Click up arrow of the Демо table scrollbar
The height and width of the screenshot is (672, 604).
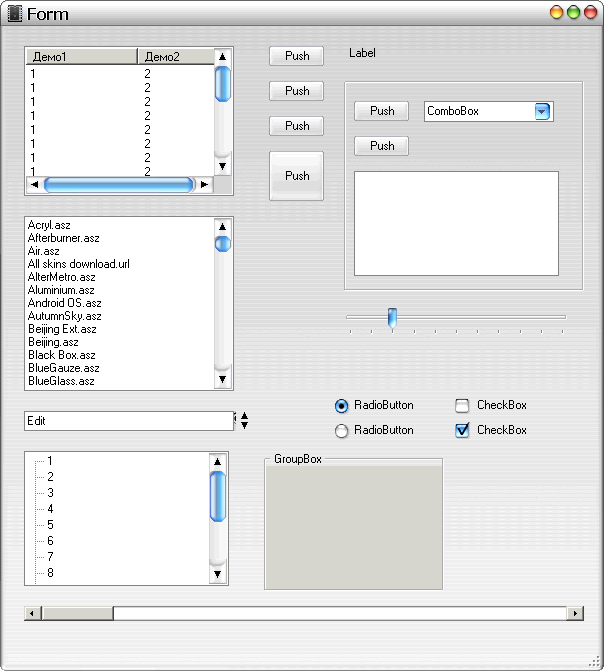(x=222, y=57)
